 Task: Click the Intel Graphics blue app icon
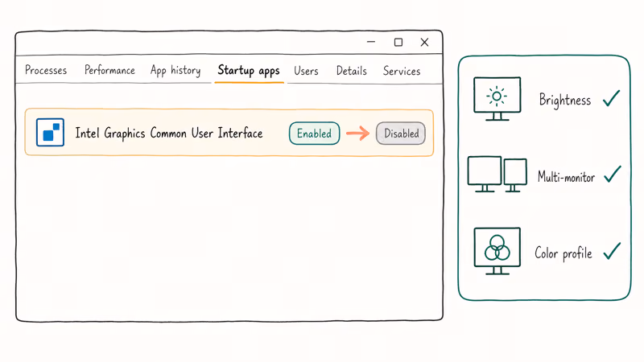(x=50, y=132)
